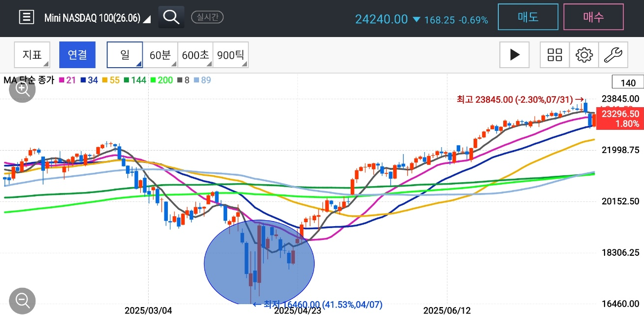Image resolution: width=644 pixels, height=315 pixels.
Task: Open chart settings gear icon
Action: pos(584,55)
